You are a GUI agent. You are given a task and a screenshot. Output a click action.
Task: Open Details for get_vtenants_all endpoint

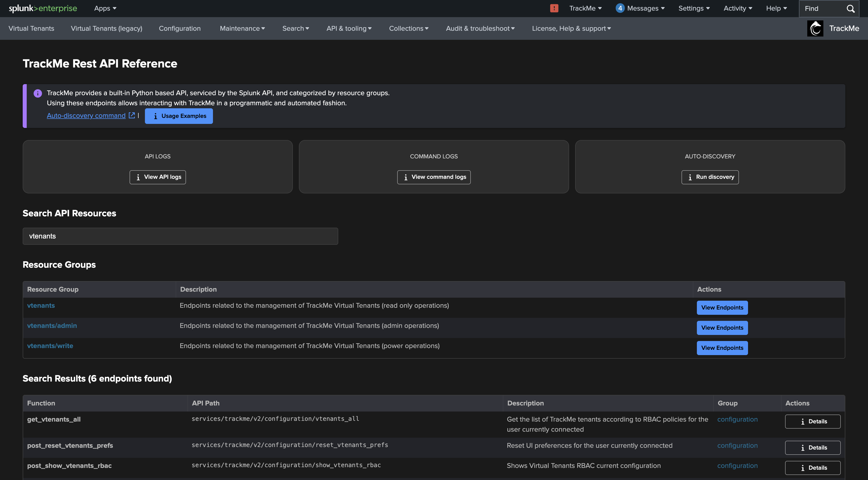[812, 421]
